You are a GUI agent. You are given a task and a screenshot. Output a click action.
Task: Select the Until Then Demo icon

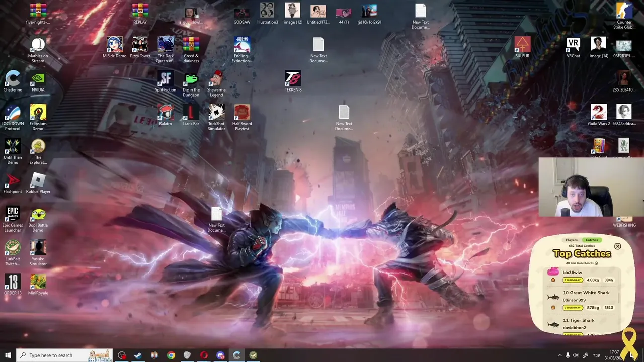coord(13,151)
